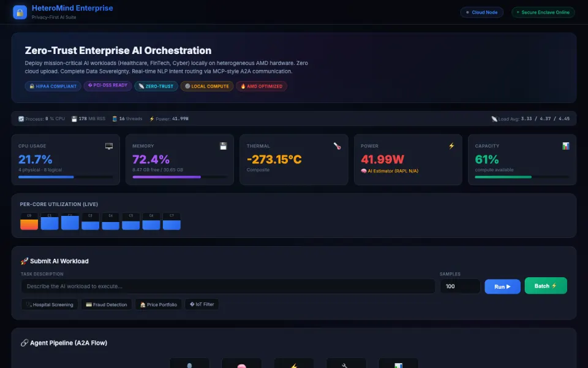Click the Memory usage progress bar

(179, 177)
